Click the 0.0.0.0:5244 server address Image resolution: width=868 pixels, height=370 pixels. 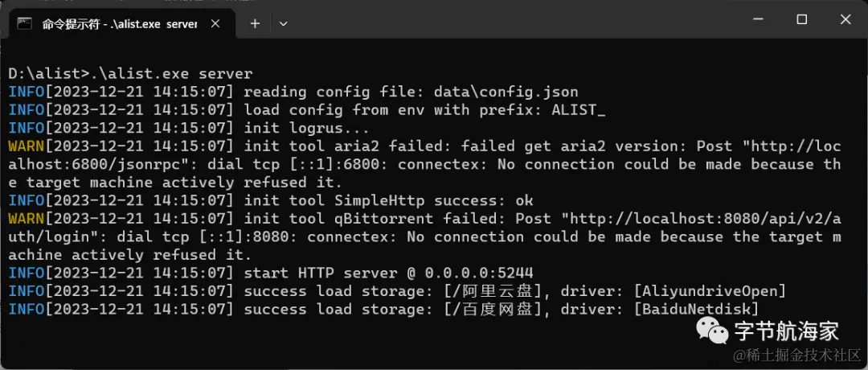(479, 273)
